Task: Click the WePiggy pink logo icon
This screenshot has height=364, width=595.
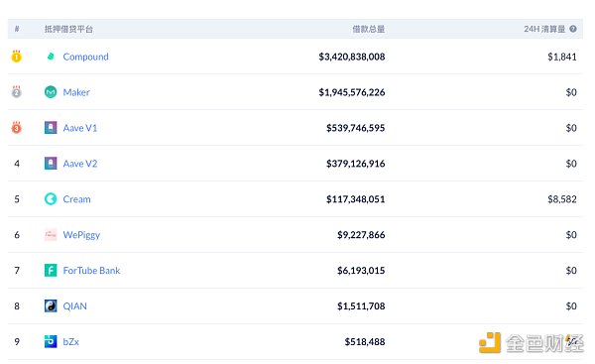Action: [x=51, y=235]
